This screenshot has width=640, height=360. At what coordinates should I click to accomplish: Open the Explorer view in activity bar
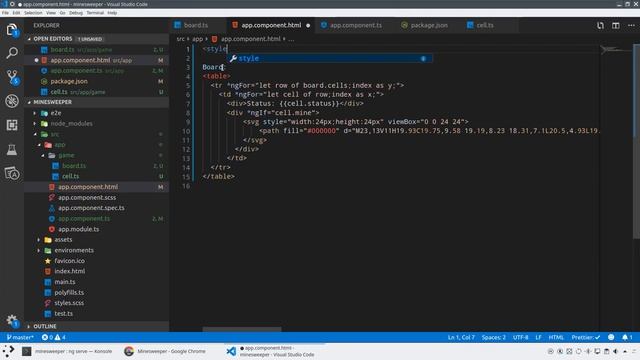point(12,30)
